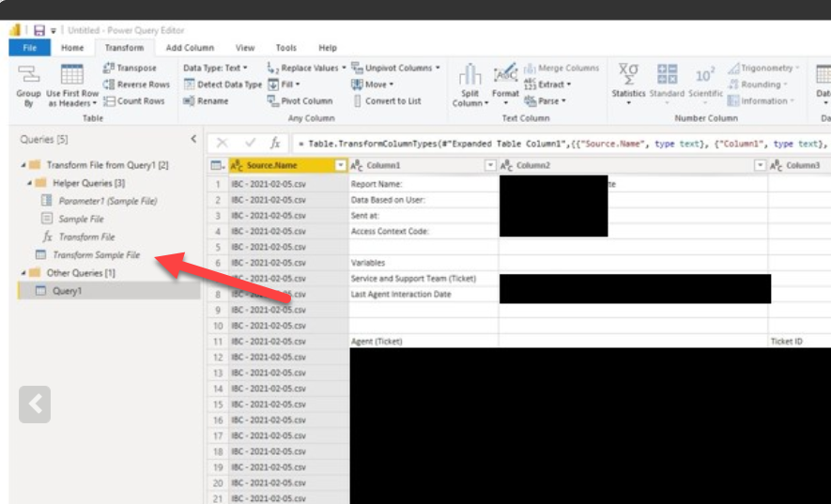Click the formula confirm checkmark icon
The image size is (831, 504).
coord(250,143)
